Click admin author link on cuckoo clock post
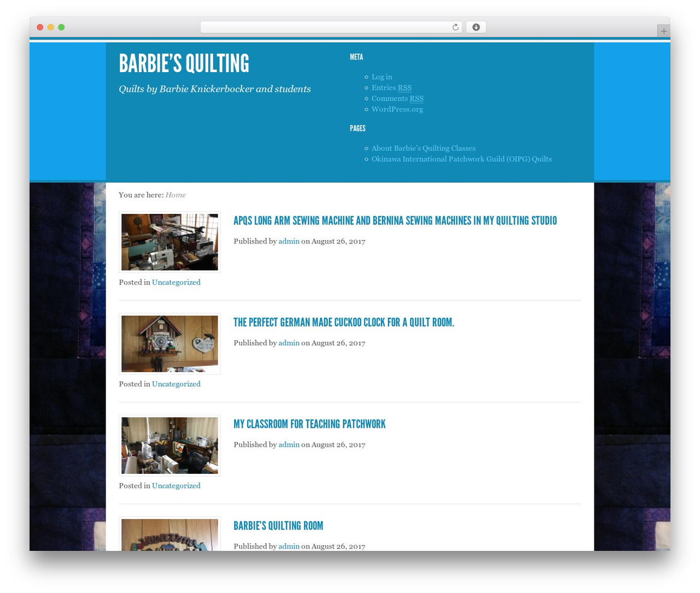 [x=289, y=343]
